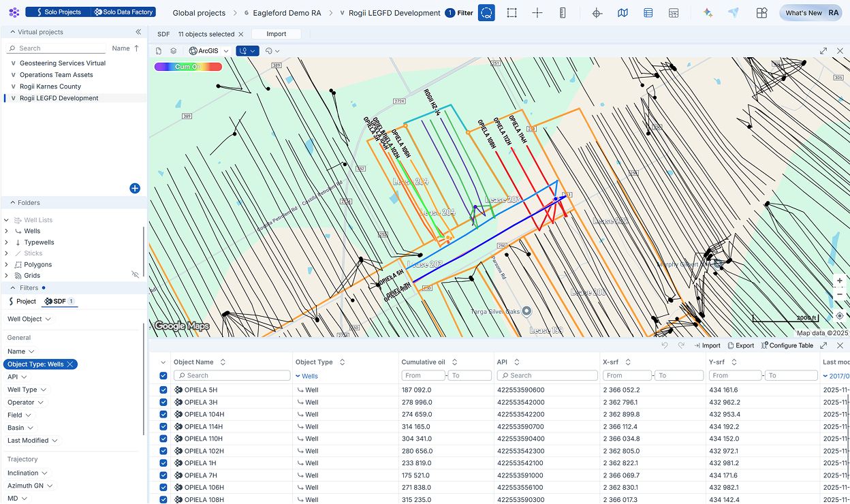Open the Operator filter dropdown
Viewport: 850px width, 504px height.
25,403
